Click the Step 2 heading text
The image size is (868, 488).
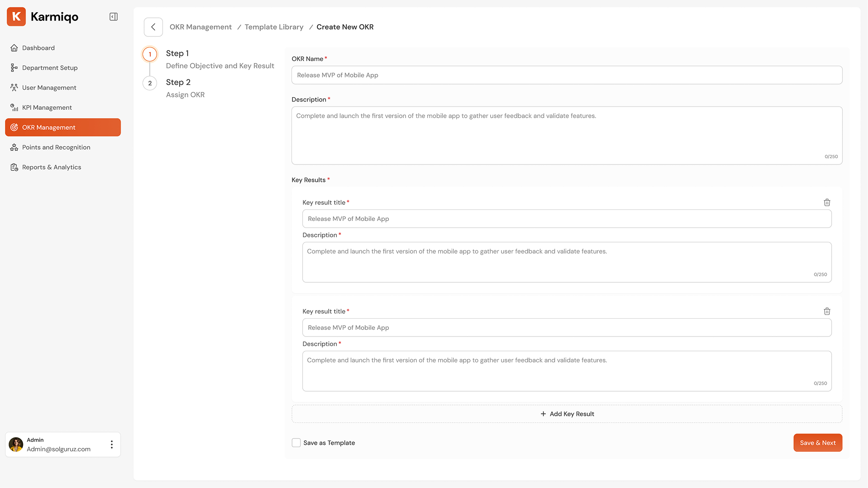pos(178,82)
